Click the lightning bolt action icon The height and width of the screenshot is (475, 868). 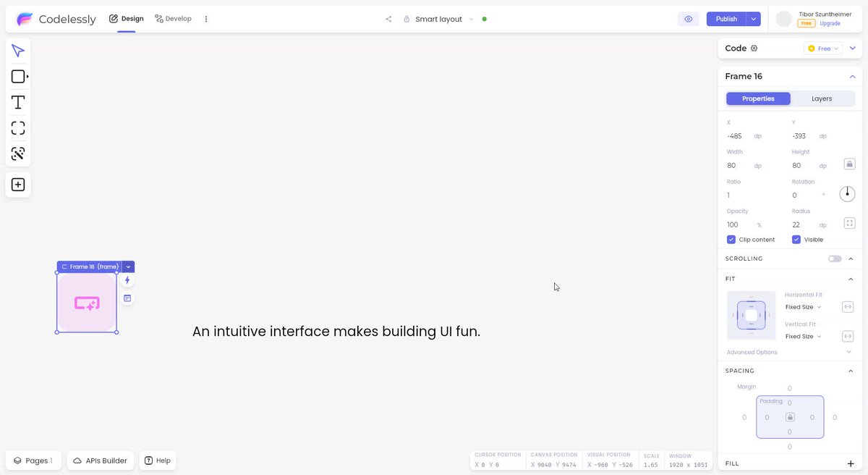point(127,280)
